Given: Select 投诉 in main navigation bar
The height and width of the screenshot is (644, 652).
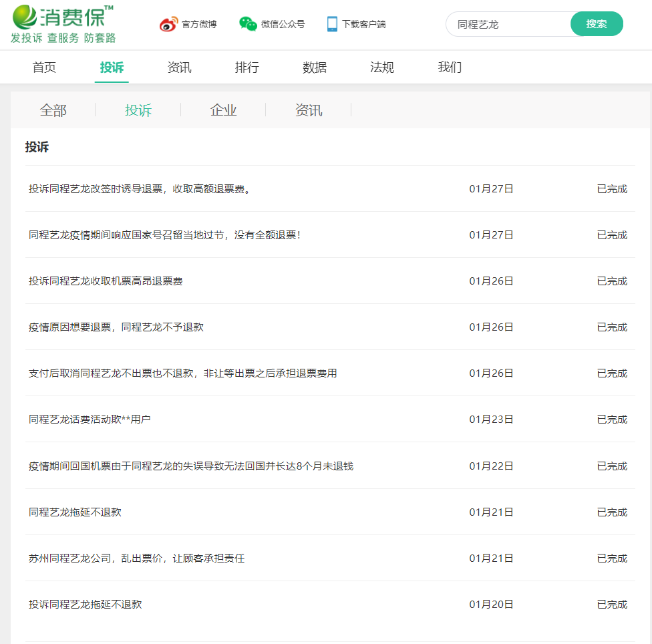Looking at the screenshot, I should tap(112, 67).
